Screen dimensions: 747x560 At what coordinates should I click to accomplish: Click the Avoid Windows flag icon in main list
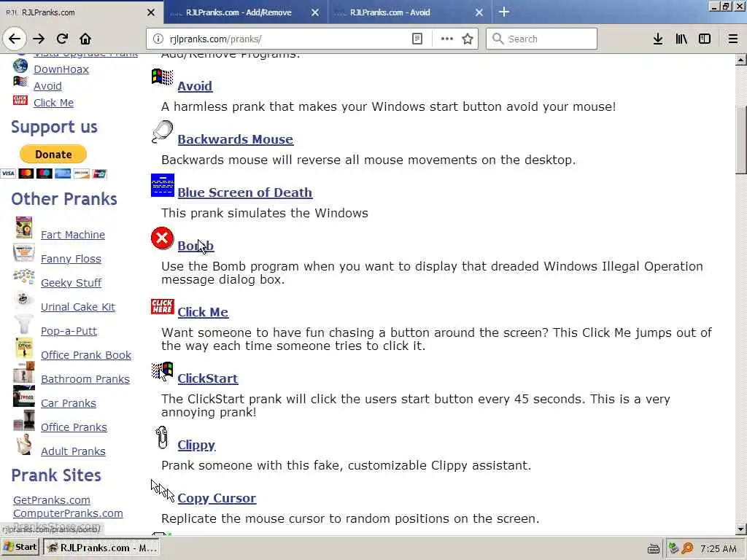point(162,77)
